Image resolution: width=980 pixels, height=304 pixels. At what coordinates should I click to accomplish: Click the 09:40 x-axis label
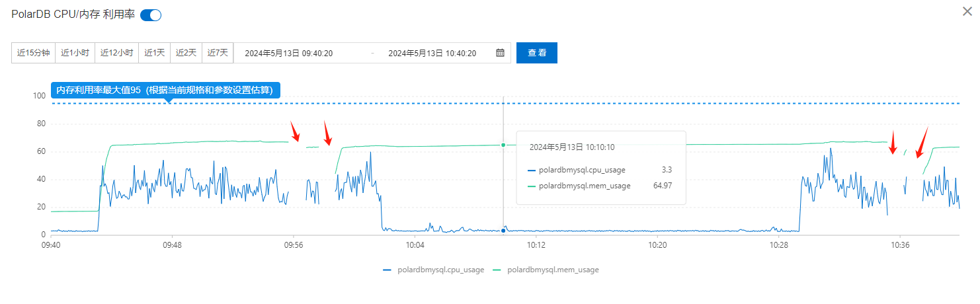[x=51, y=245]
